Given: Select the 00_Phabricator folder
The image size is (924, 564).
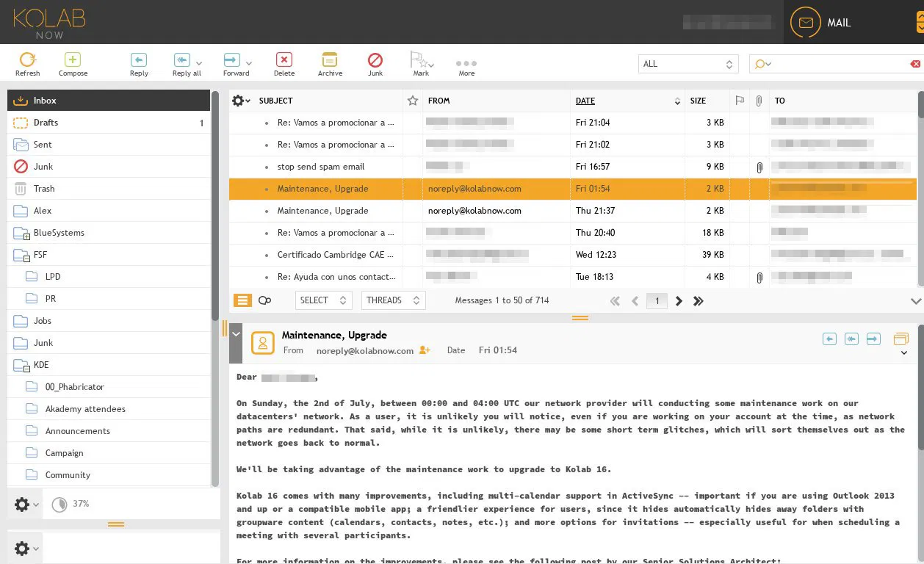Looking at the screenshot, I should (x=109, y=387).
